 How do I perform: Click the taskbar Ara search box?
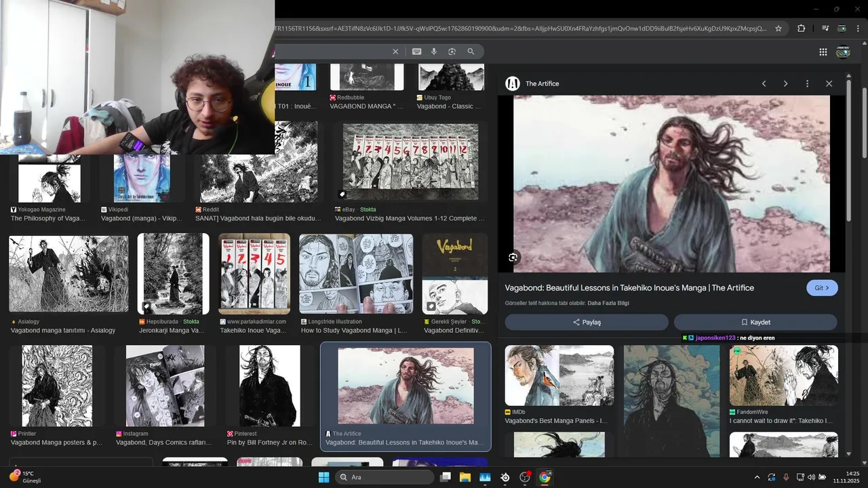coord(384,477)
